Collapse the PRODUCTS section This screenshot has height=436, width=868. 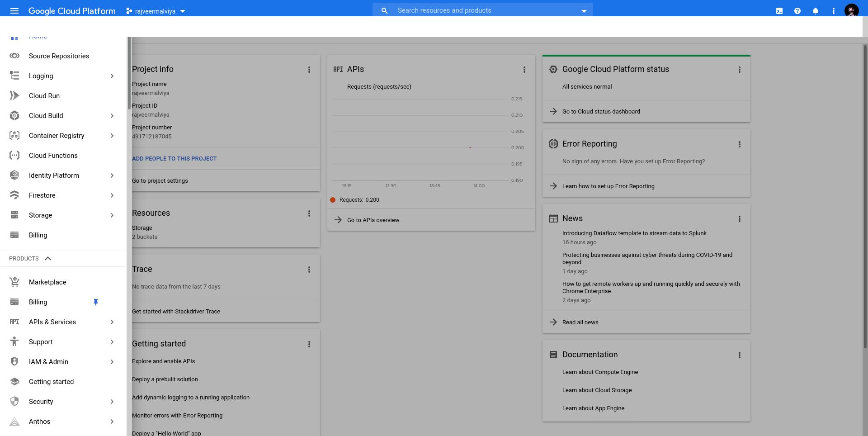(x=48, y=258)
